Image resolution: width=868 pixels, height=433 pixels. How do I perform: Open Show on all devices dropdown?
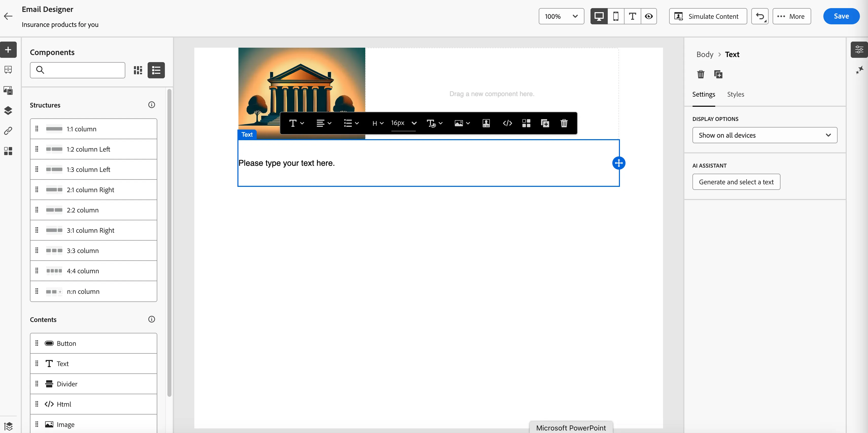pyautogui.click(x=765, y=135)
